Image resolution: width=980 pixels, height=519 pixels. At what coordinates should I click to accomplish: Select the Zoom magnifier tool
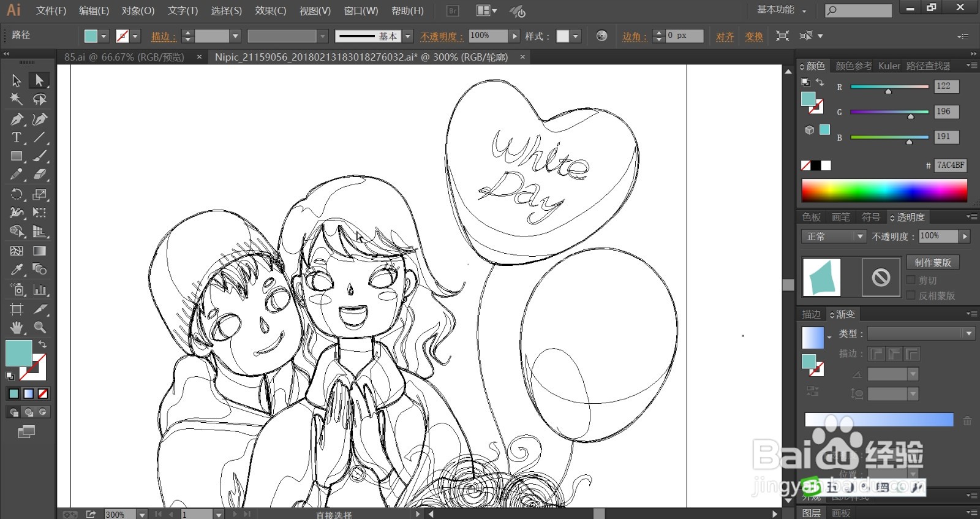[40, 327]
